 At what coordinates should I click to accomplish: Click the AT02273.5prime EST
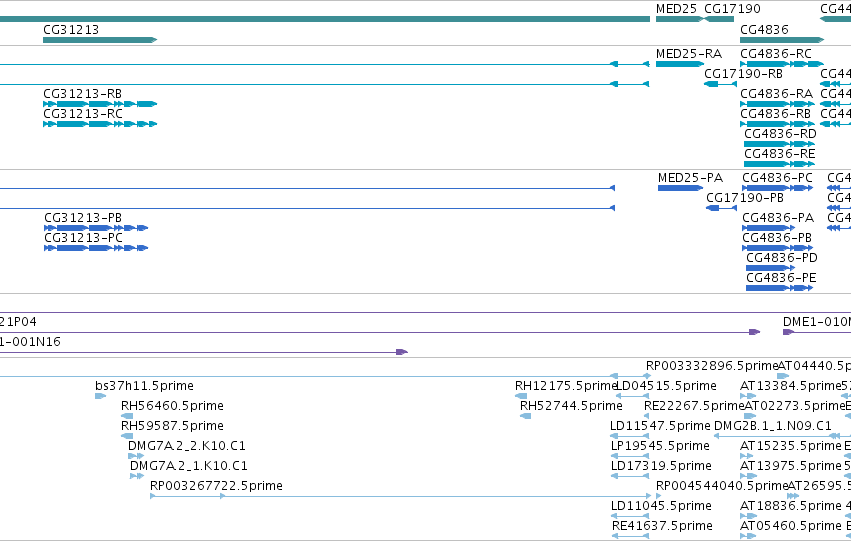pos(751,416)
